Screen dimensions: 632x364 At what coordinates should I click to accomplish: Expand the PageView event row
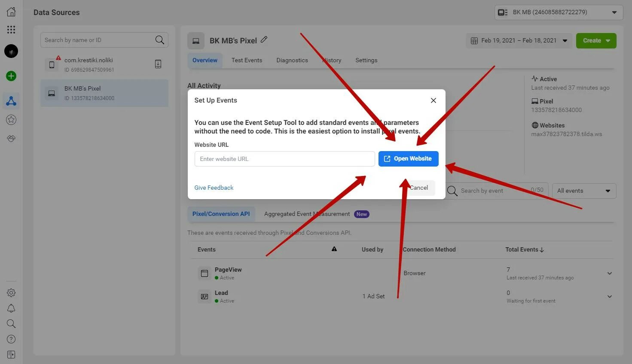610,273
